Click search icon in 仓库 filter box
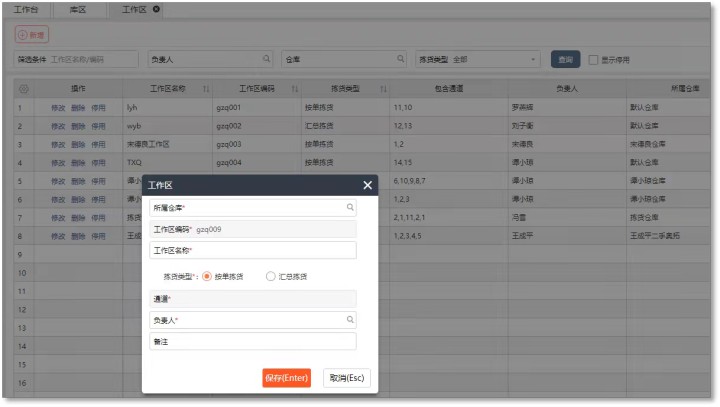The height and width of the screenshot is (407, 720). (401, 59)
